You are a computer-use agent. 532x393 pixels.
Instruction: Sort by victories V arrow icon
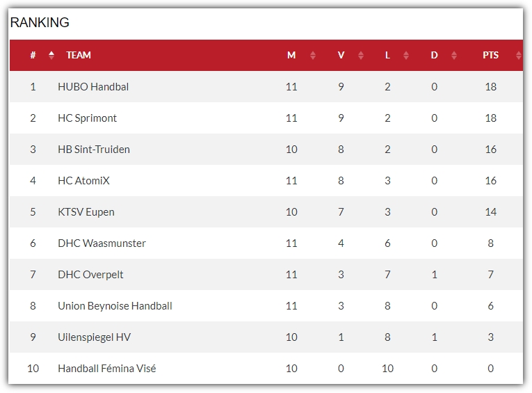(x=361, y=56)
